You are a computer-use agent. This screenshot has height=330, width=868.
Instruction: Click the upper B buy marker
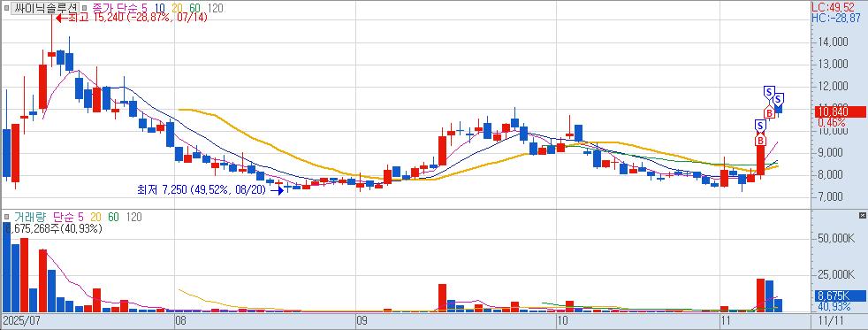[769, 112]
